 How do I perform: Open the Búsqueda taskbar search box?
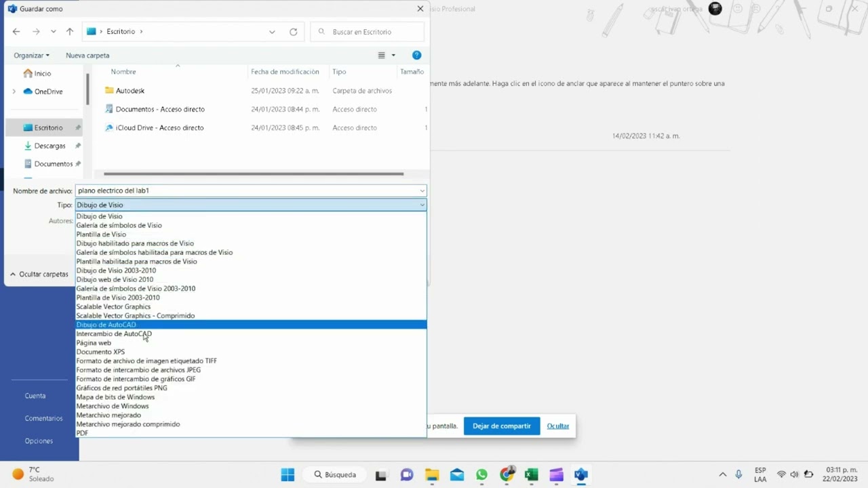335,474
